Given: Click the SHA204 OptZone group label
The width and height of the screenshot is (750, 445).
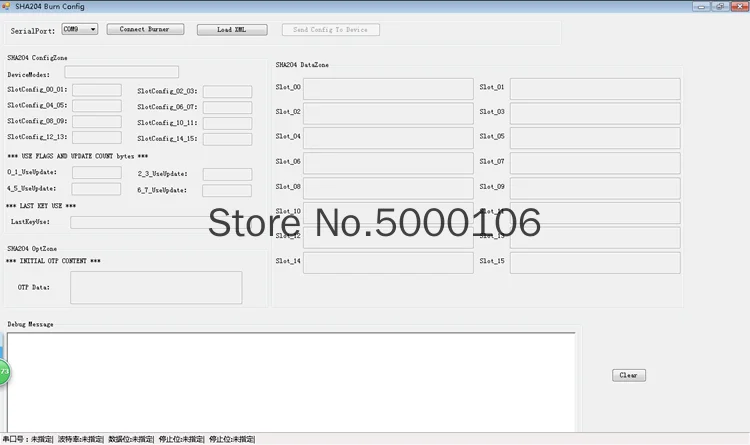Looking at the screenshot, I should point(32,248).
